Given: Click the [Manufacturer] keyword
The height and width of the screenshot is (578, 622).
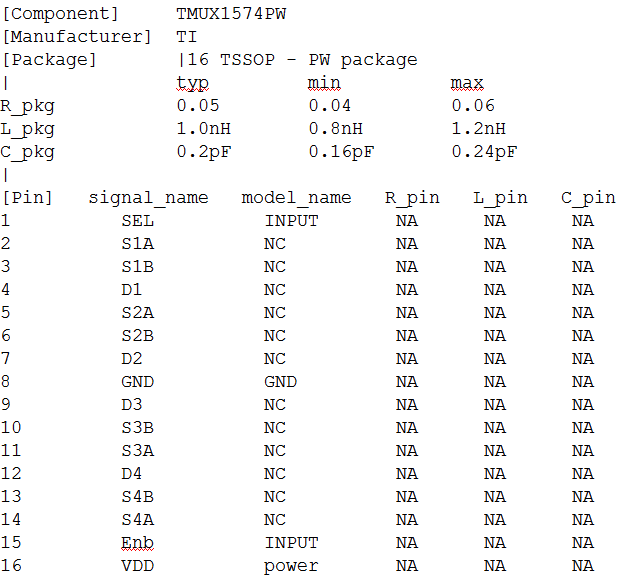Looking at the screenshot, I should point(77,37).
